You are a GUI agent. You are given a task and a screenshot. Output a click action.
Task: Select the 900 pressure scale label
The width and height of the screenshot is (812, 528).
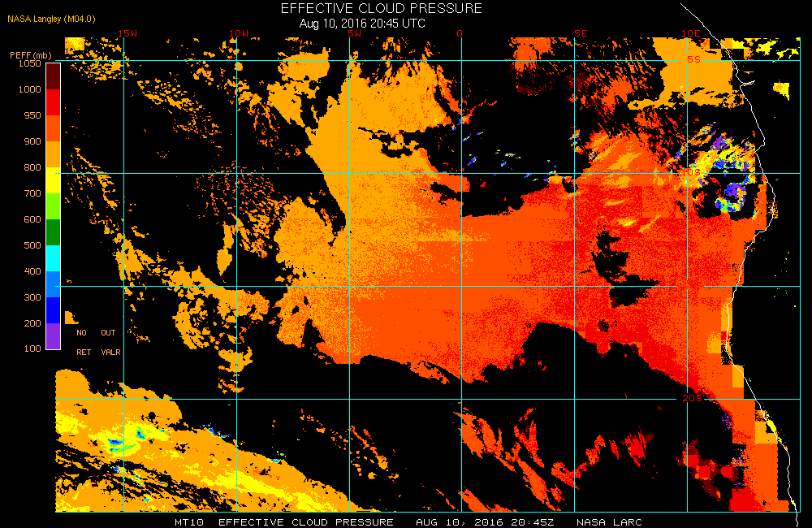click(32, 141)
